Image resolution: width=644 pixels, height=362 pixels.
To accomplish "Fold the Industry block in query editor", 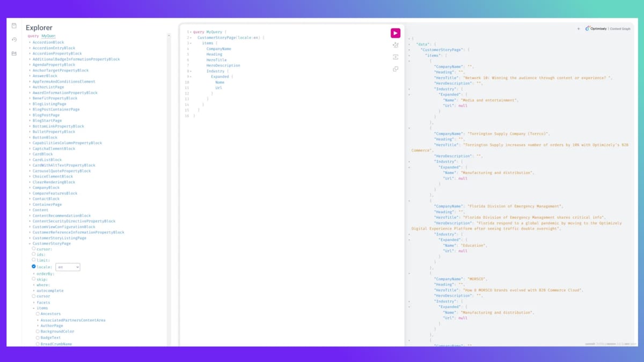I will click(191, 71).
